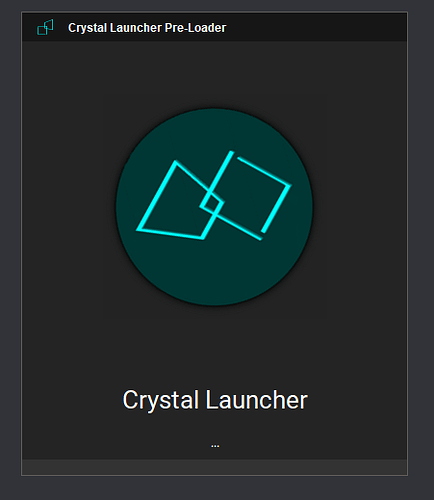Click the dark teal circle below the squares
Screen dimensions: 434x500
click(214, 273)
